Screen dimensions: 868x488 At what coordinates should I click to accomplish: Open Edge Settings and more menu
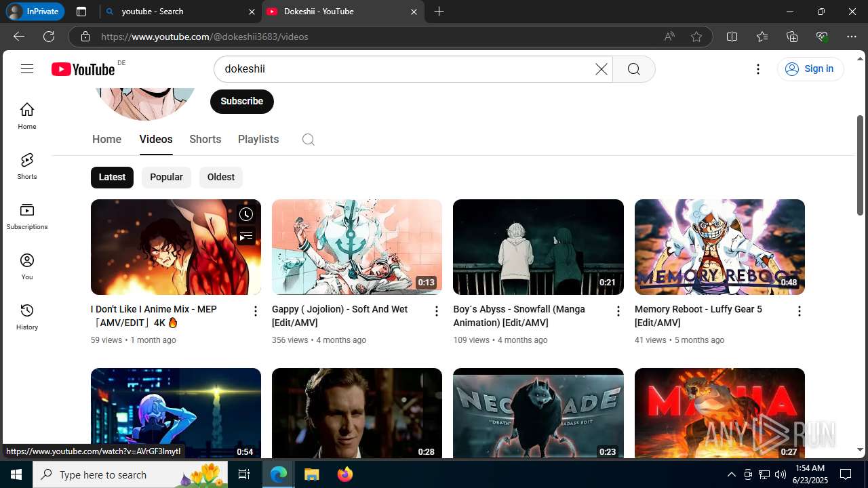click(x=852, y=37)
